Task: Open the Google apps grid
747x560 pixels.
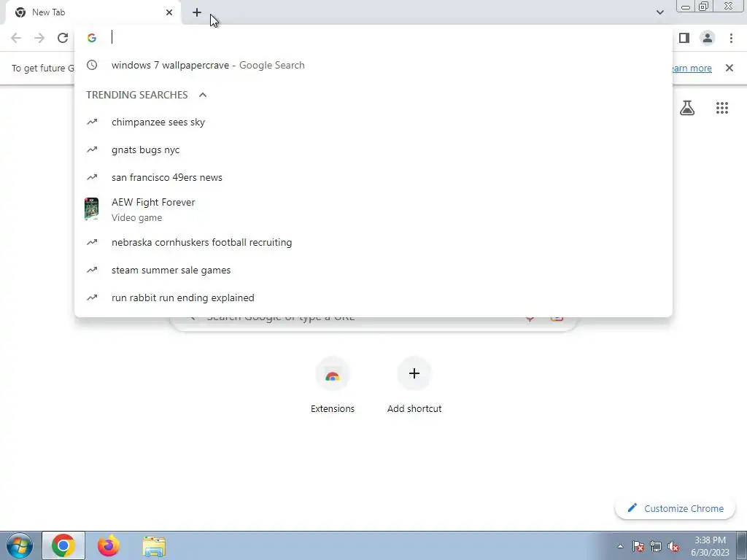Action: [722, 108]
